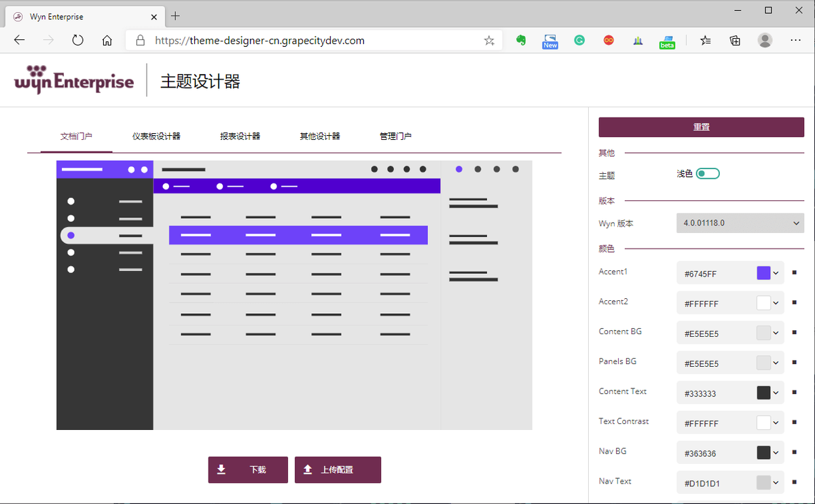Click the Evernote extension icon
This screenshot has width=815, height=504.
(x=521, y=41)
